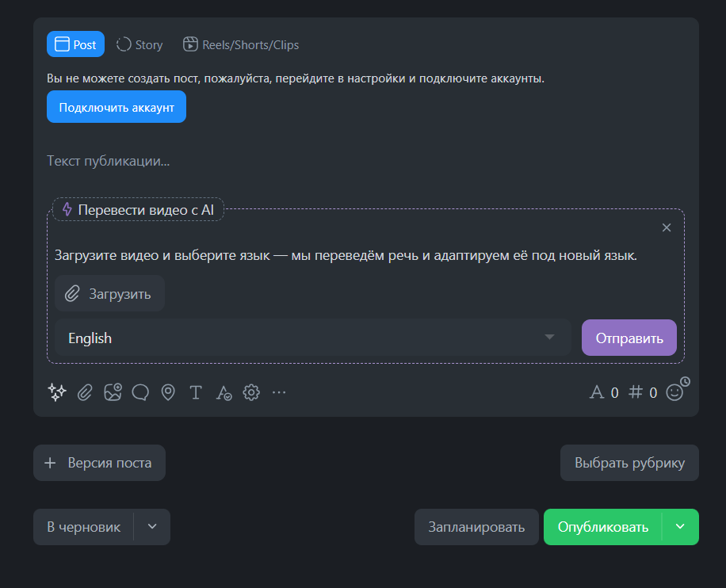Open the gear settings icon in toolbar
Screen dimensions: 726x588
251,392
